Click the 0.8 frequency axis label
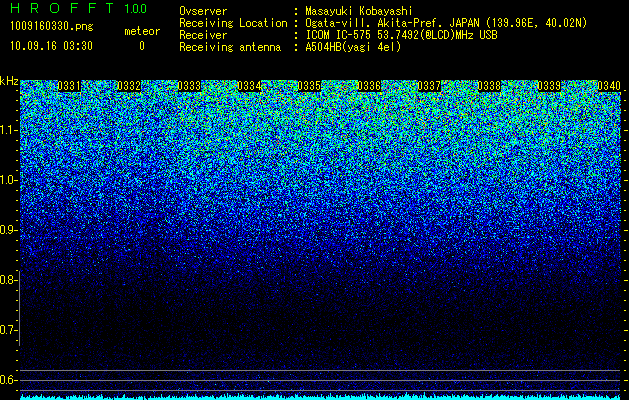 click(9, 280)
